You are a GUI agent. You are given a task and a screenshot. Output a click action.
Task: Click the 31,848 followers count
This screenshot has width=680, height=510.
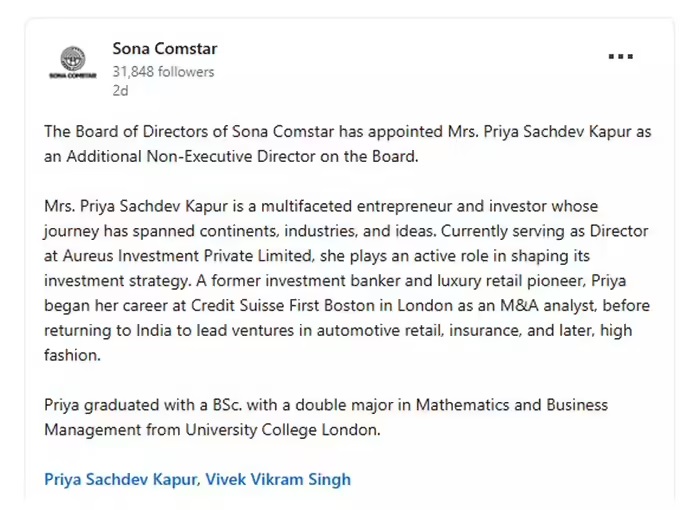(163, 72)
